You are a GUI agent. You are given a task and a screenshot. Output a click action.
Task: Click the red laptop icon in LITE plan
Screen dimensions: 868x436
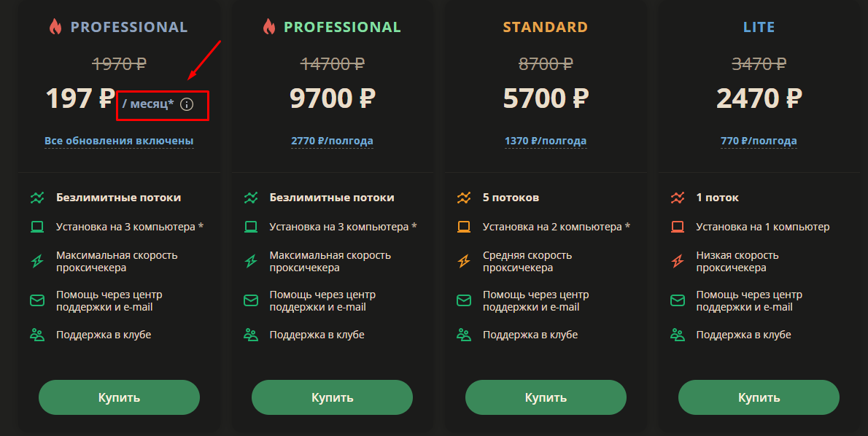point(677,227)
